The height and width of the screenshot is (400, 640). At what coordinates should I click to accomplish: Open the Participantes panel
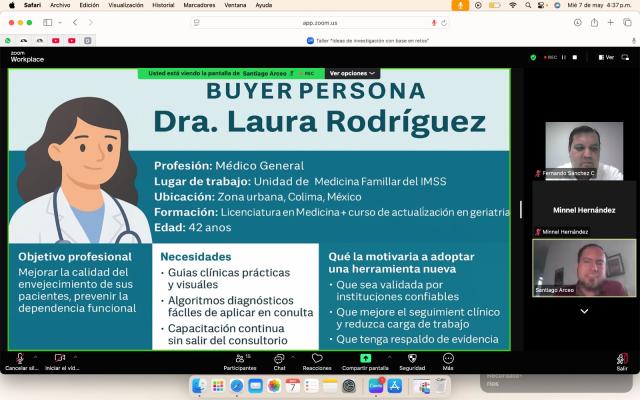point(239,359)
